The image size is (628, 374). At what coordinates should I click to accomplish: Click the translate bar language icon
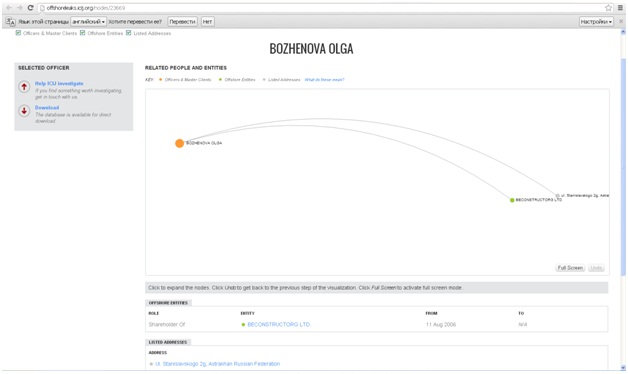tap(10, 22)
